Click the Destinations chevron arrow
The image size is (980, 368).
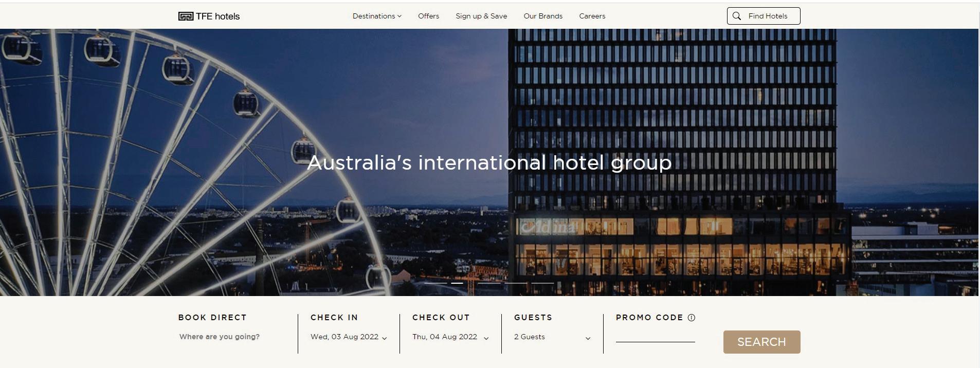[x=400, y=16]
